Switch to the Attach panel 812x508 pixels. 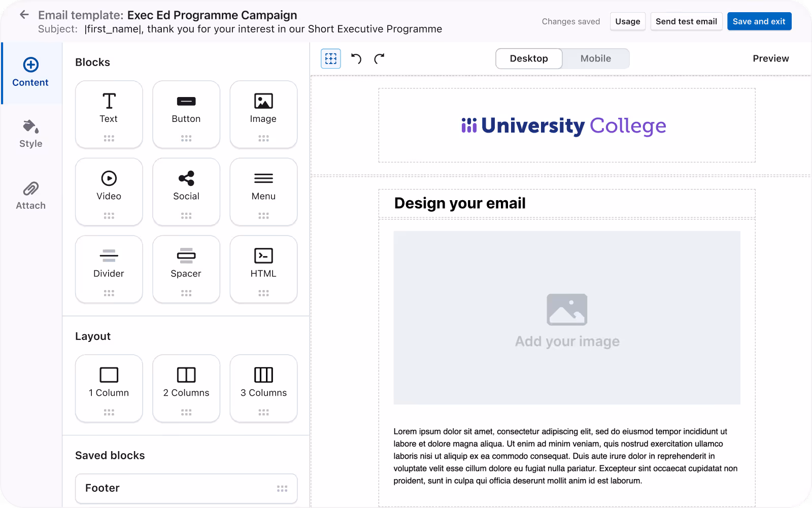(x=30, y=196)
